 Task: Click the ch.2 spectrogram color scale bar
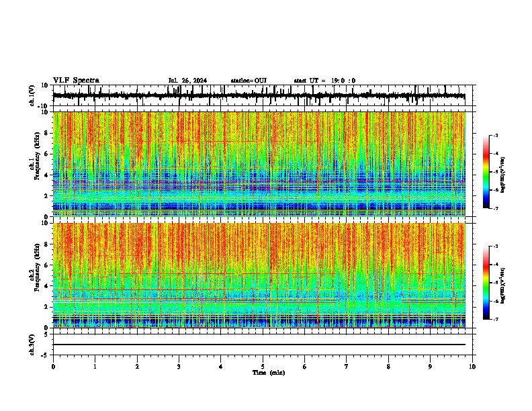pyautogui.click(x=486, y=283)
